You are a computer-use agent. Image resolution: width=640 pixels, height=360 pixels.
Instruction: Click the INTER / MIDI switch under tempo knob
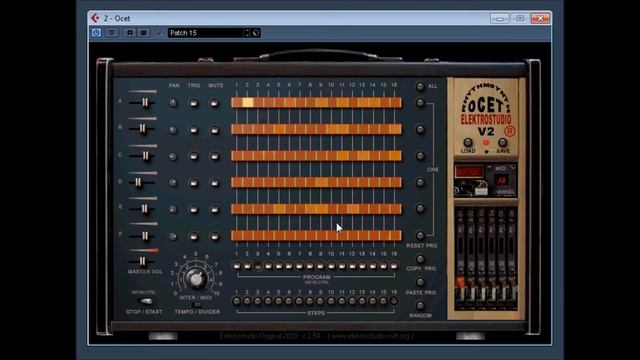[197, 304]
